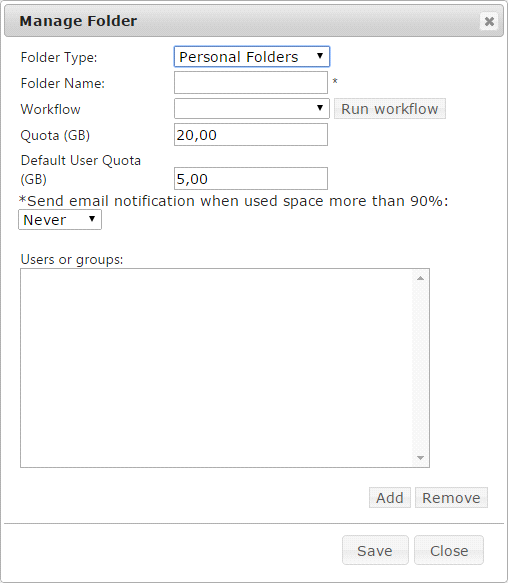Click the Users or groups label

coord(72,259)
